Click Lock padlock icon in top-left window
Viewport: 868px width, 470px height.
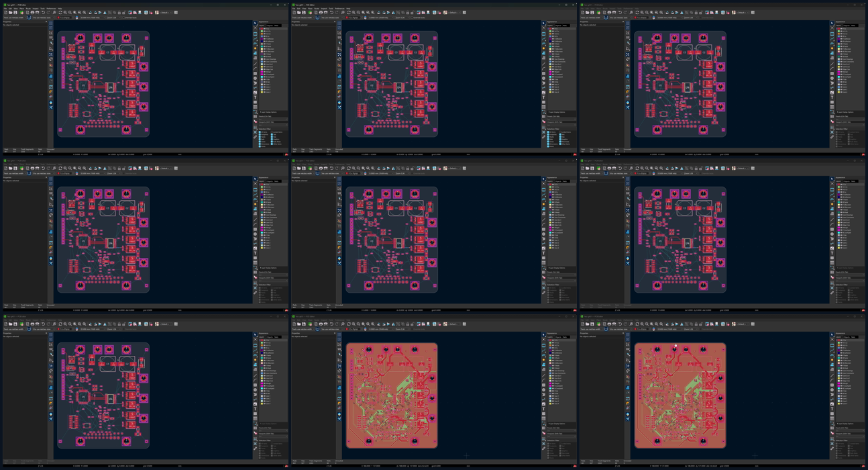(x=119, y=13)
